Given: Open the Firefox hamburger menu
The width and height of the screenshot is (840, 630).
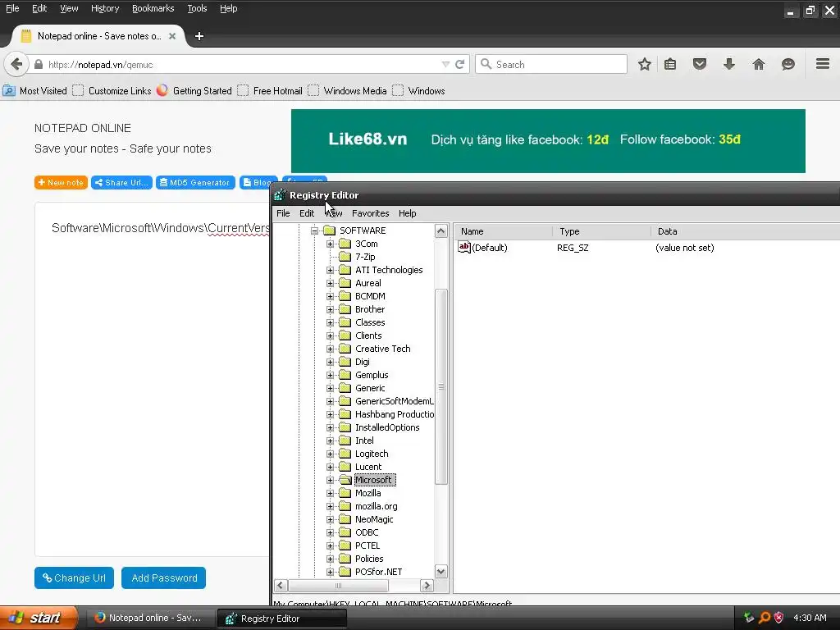Looking at the screenshot, I should point(823,64).
